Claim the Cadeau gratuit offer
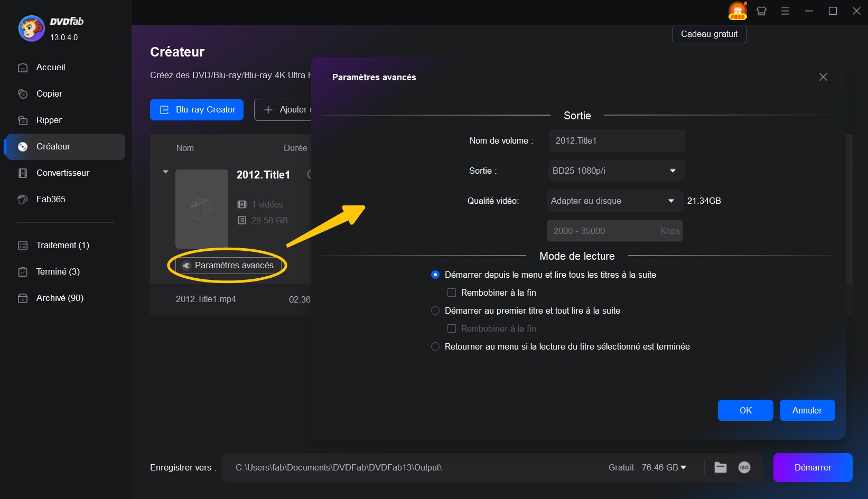This screenshot has height=499, width=868. 709,34
